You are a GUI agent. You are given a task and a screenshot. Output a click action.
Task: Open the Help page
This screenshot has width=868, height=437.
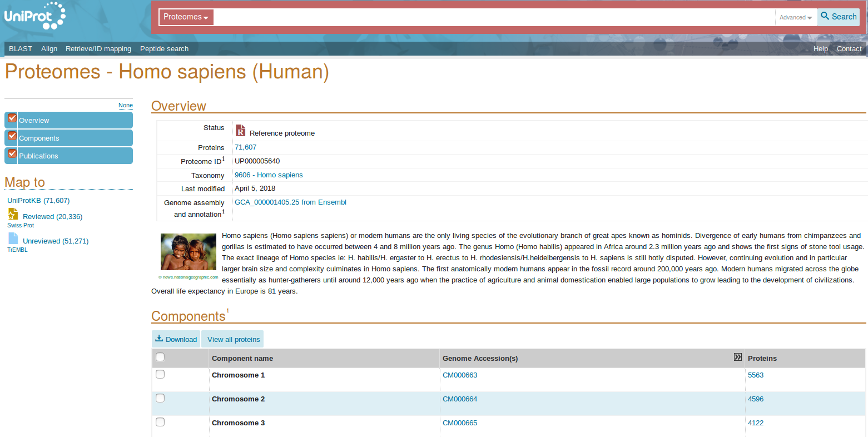(820, 49)
